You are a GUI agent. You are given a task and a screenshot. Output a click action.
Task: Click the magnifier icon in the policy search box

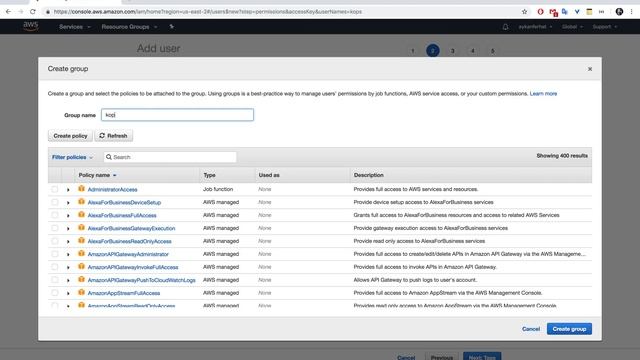pos(109,157)
